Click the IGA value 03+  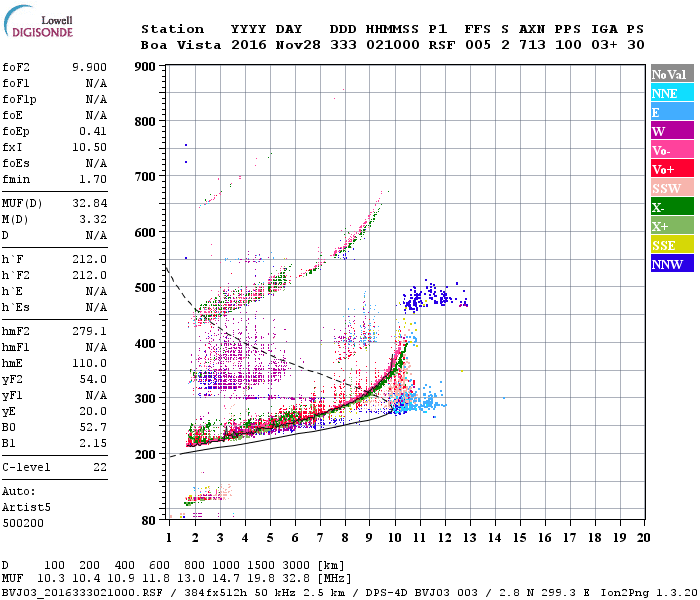(604, 45)
